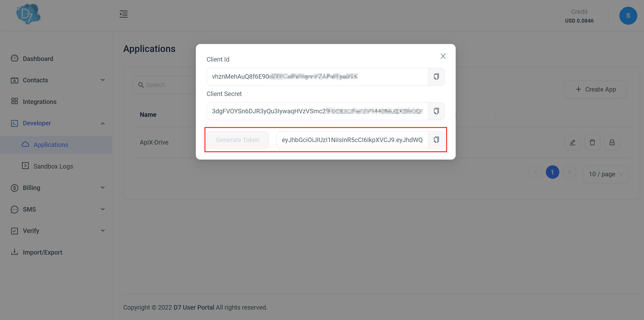
Task: Click the close button on modal dialog
Action: (443, 56)
